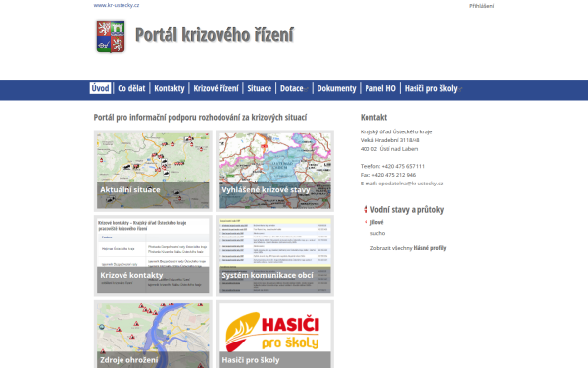The image size is (588, 368).
Task: Open the Zdroje ohrožení map tile
Action: (x=153, y=335)
